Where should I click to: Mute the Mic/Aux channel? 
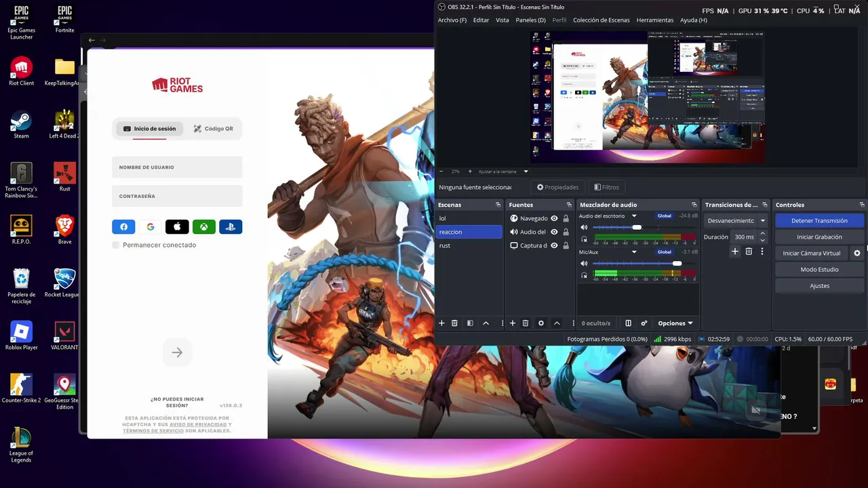click(x=584, y=263)
